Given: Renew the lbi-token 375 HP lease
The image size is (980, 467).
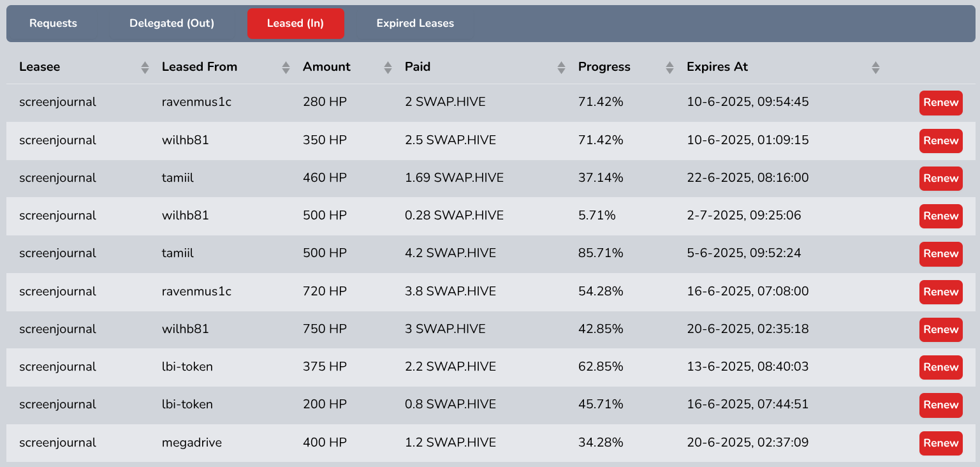Looking at the screenshot, I should 941,367.
